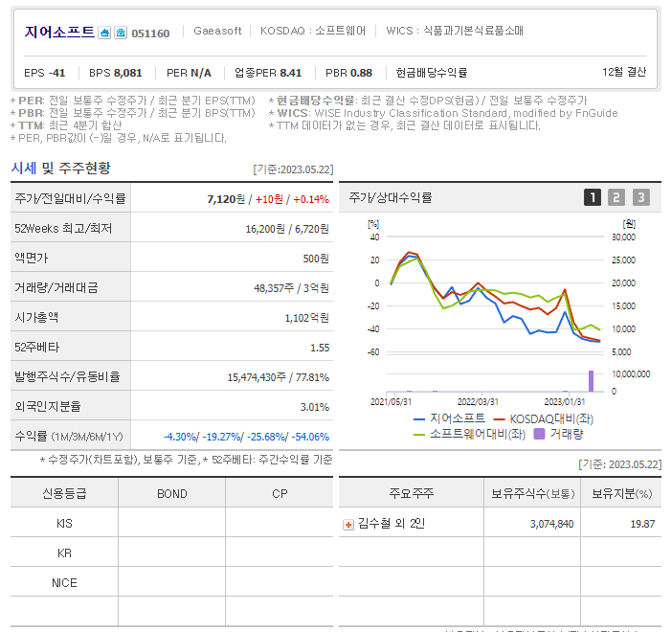Select KOSDAQ : 소프트웨어 classification text
This screenshot has width=672, height=632.
(x=313, y=31)
